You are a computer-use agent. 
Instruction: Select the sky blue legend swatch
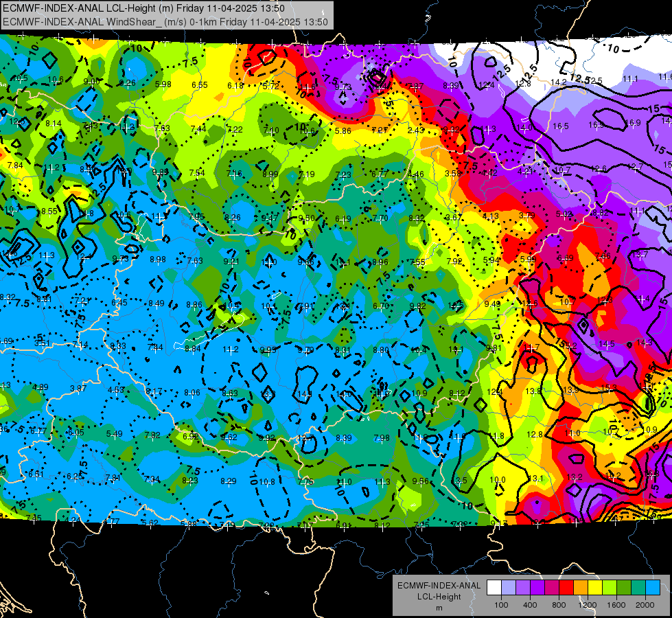coord(653,588)
